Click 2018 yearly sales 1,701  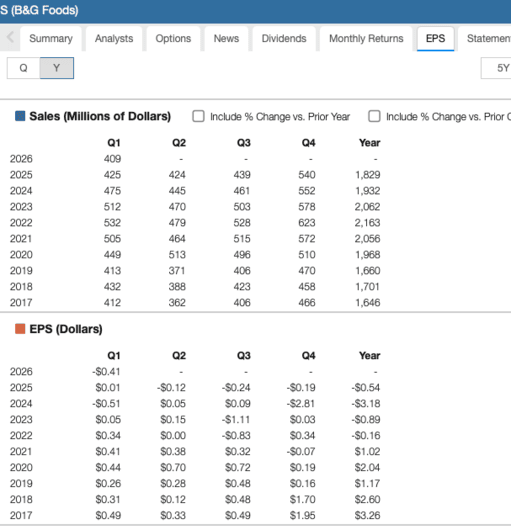pos(367,287)
